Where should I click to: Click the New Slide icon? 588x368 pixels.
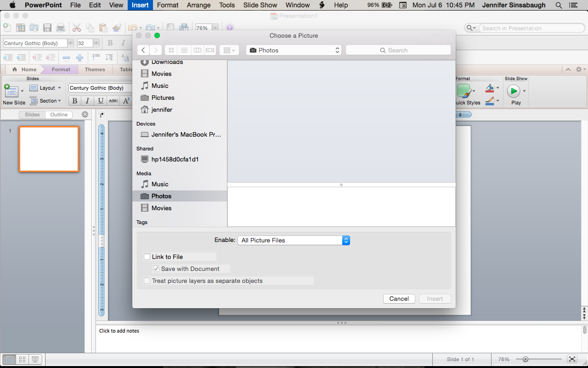click(11, 91)
